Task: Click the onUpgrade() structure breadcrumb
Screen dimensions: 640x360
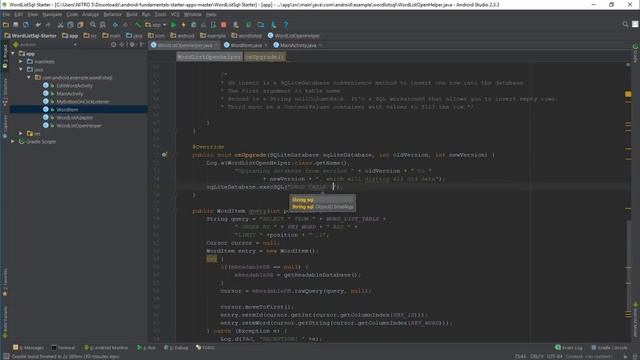Action: 265,57
